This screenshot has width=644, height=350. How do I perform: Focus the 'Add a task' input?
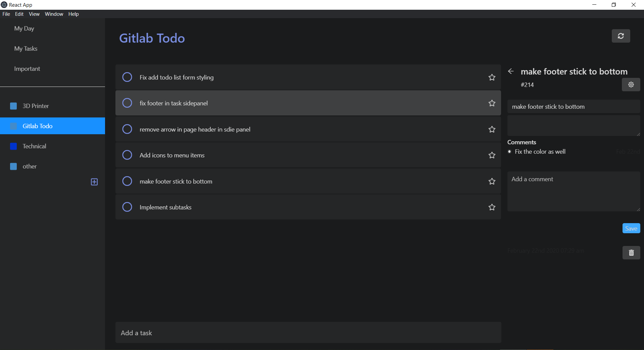[308, 333]
